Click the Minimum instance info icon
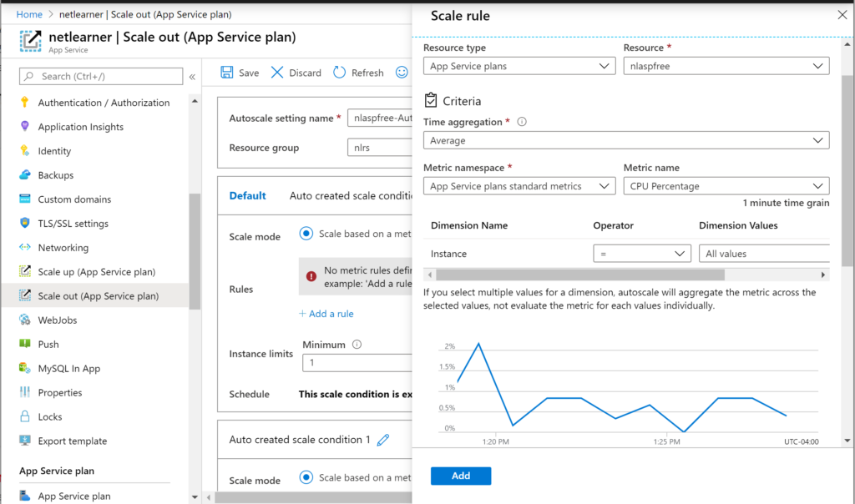The width and height of the screenshot is (855, 504). coord(357,345)
